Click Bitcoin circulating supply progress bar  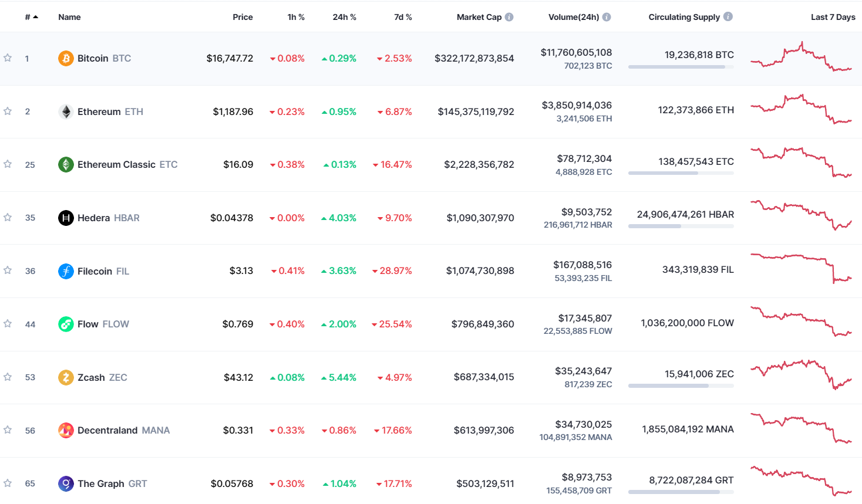click(x=681, y=67)
